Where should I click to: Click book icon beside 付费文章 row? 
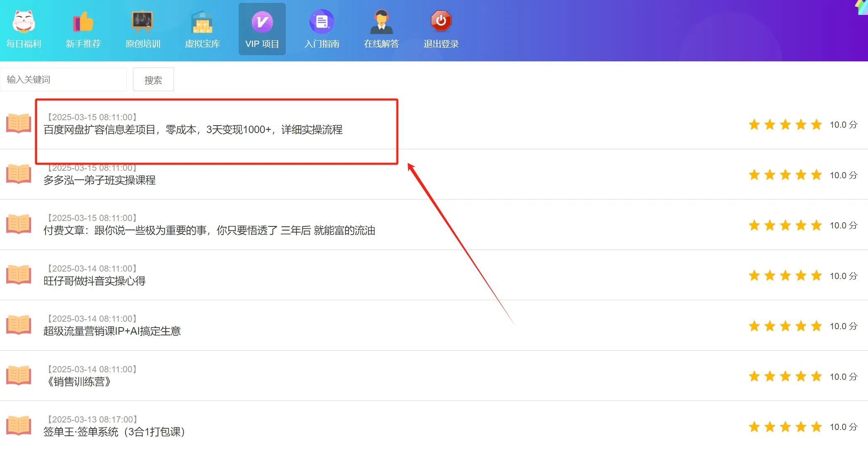click(19, 224)
